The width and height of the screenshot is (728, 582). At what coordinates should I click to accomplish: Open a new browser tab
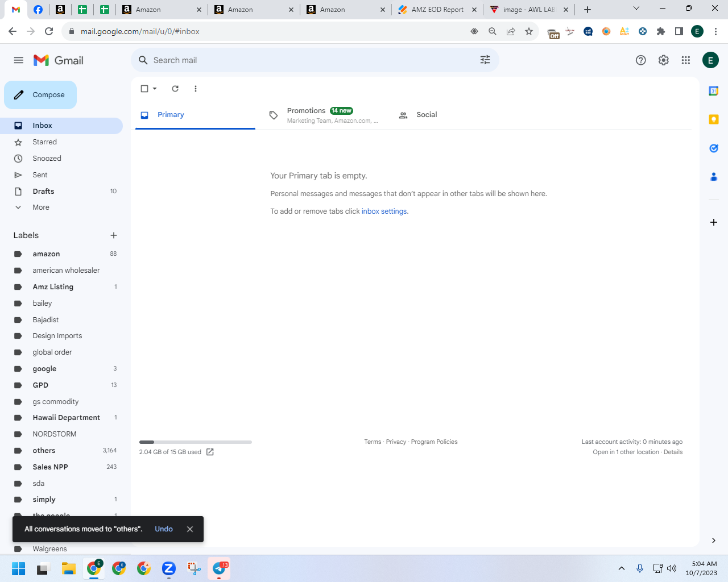click(588, 10)
